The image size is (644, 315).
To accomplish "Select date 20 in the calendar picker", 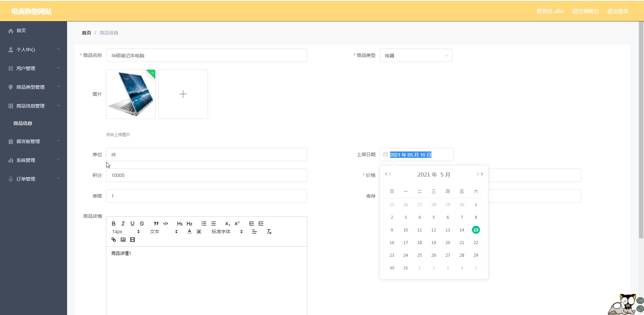I will coord(447,242).
